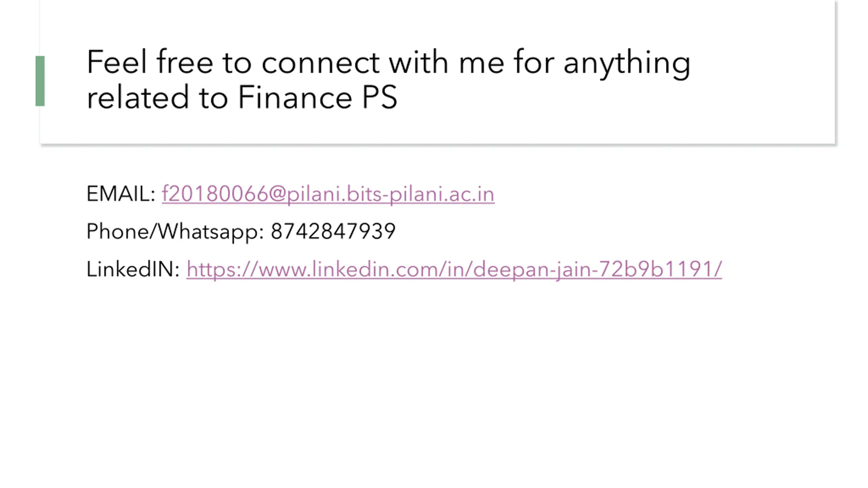
Task: Select the 'Phone/Whatsapp:' label text
Action: point(175,232)
